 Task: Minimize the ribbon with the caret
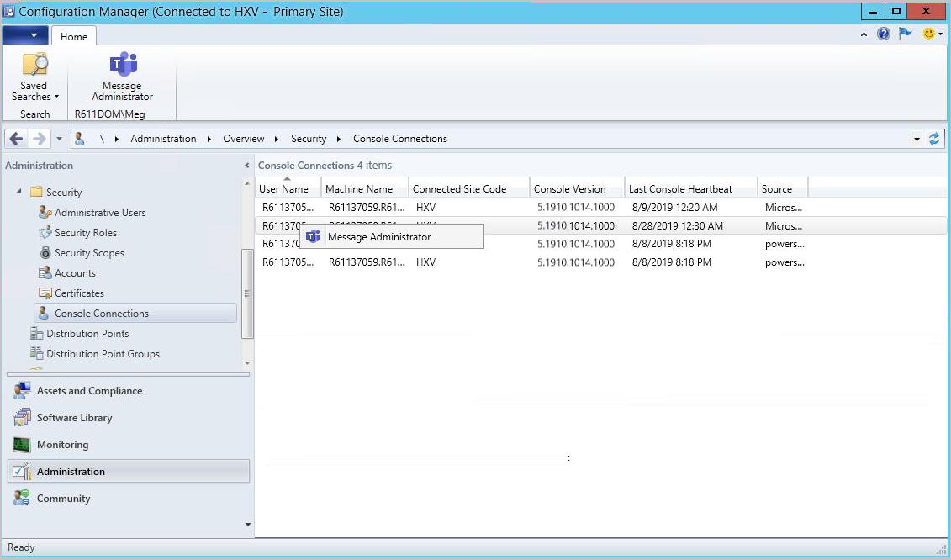pyautogui.click(x=864, y=34)
